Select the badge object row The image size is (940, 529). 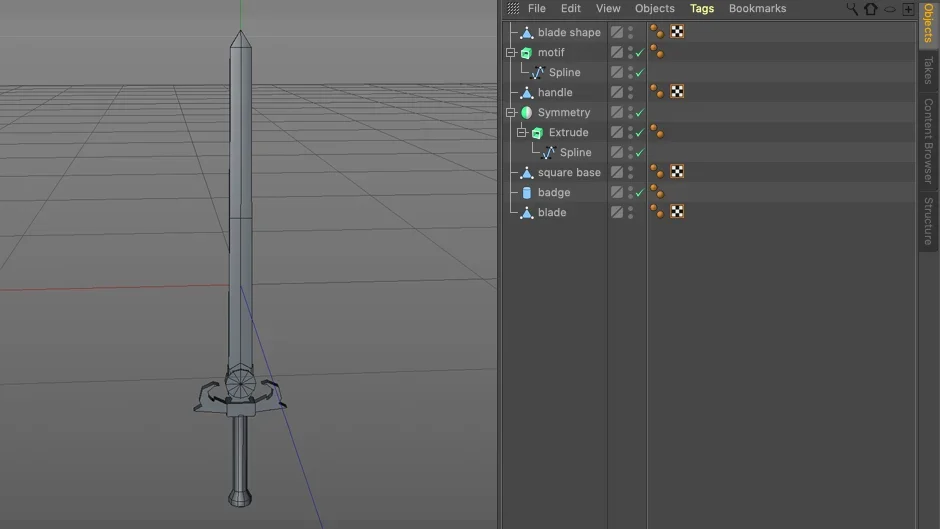click(x=709, y=193)
